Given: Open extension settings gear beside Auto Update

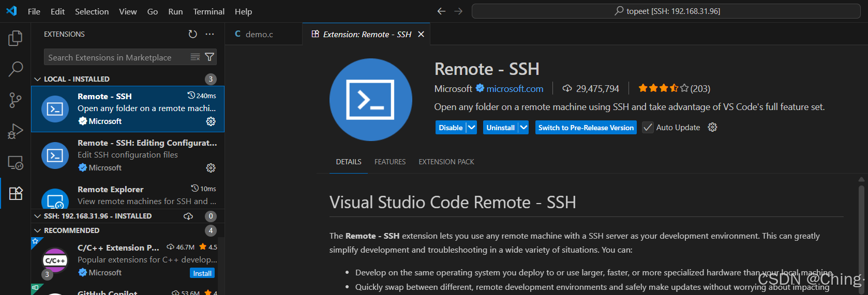Looking at the screenshot, I should (x=712, y=127).
